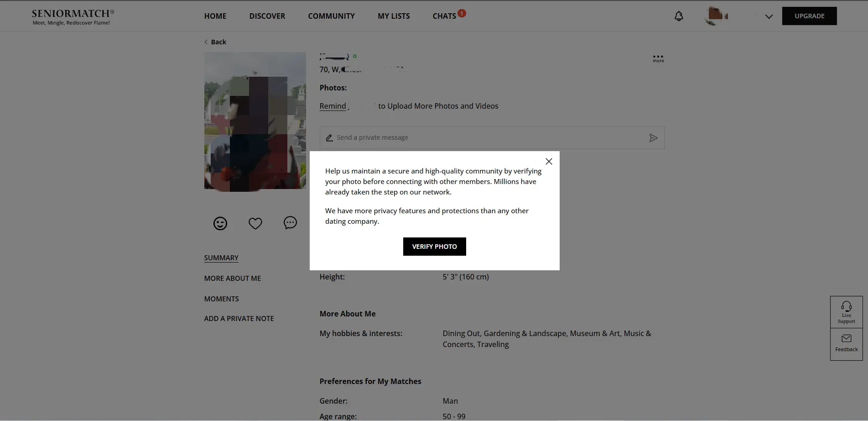Click the pencil icon in message box

coord(329,137)
